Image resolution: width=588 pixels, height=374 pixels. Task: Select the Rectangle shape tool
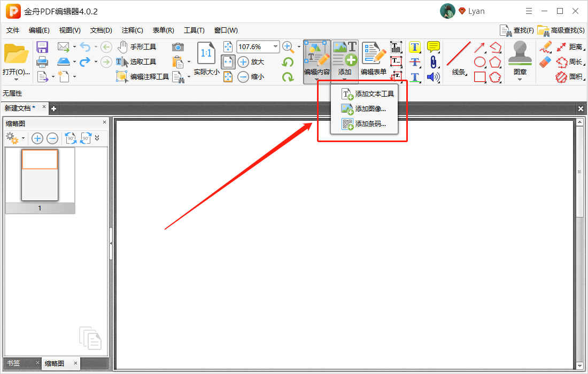[480, 77]
